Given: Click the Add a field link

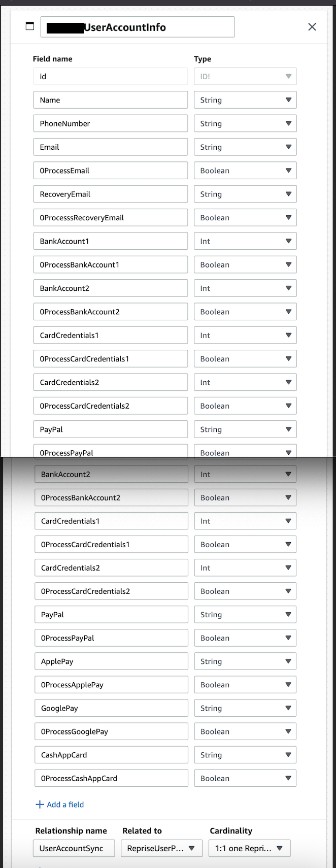Looking at the screenshot, I should (x=64, y=804).
